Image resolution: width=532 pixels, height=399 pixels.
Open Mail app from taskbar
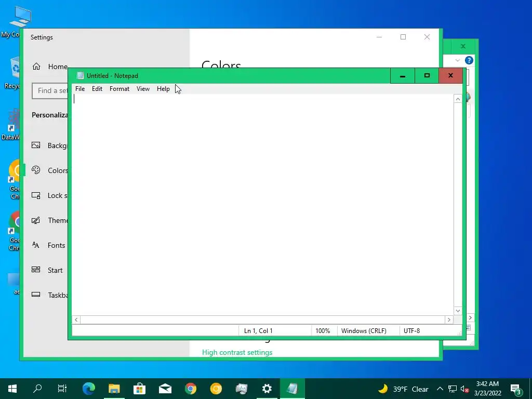click(x=165, y=389)
